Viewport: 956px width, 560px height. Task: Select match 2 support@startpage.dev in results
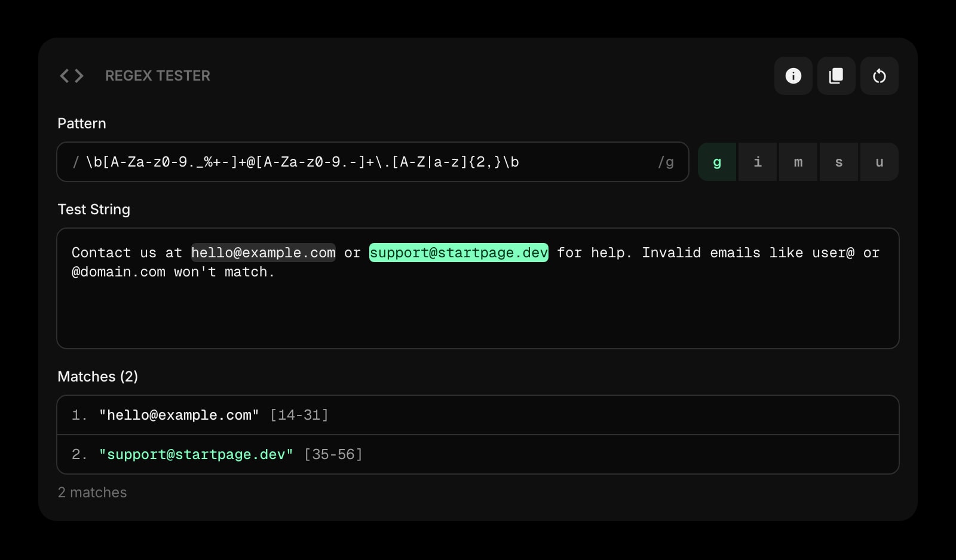coord(197,454)
